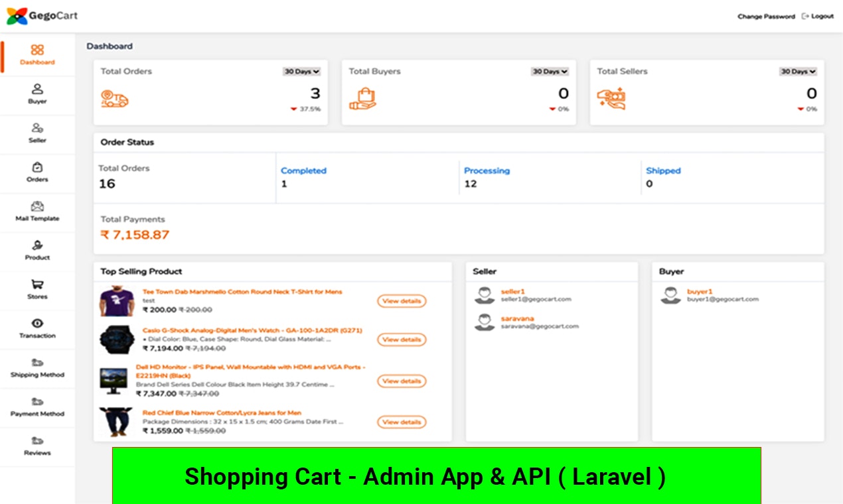Open the Mail Template envelope icon

pyautogui.click(x=37, y=206)
